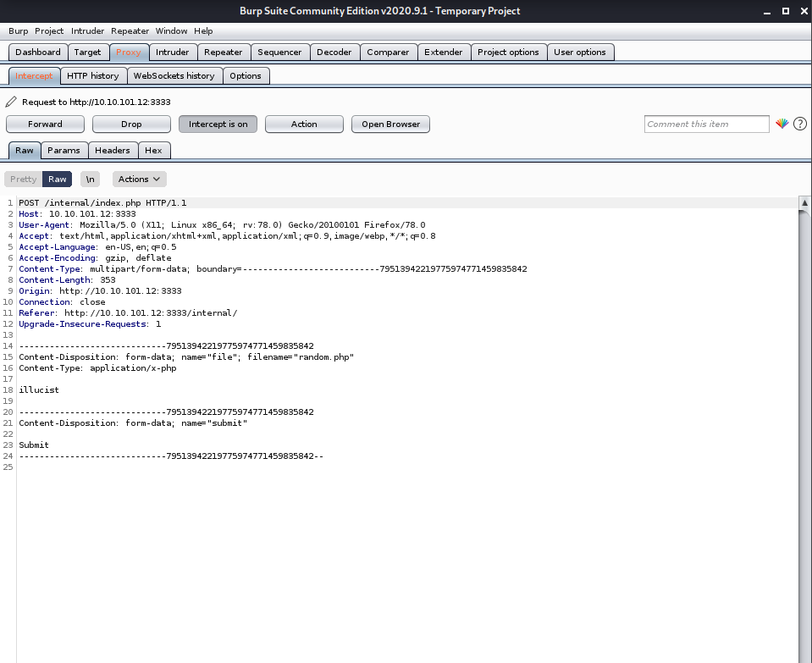812x663 pixels.
Task: Expand the Actions dropdown
Action: click(x=139, y=180)
